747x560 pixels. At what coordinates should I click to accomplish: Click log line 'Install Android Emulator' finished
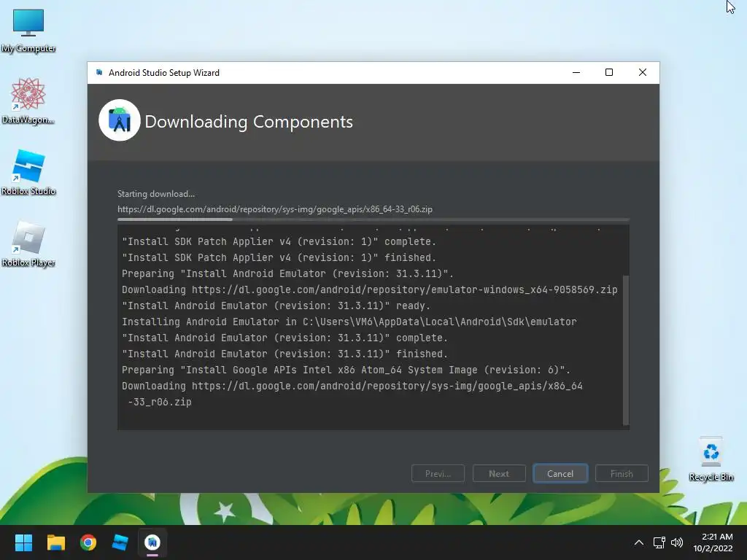click(285, 354)
